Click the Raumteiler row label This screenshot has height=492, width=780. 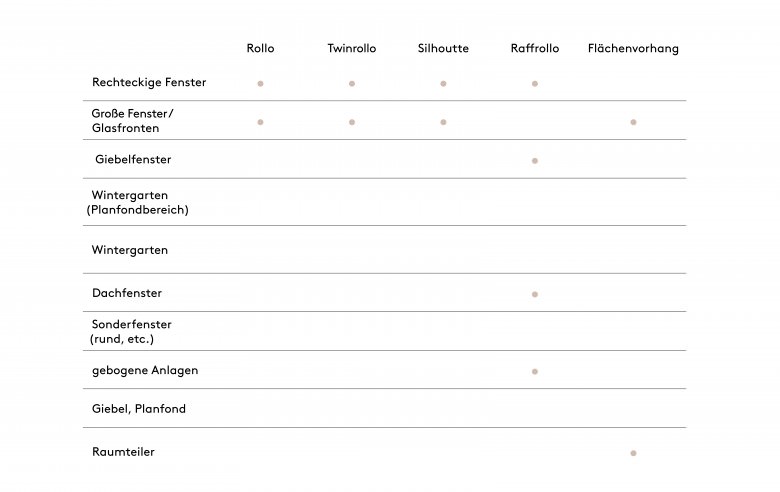pyautogui.click(x=123, y=452)
